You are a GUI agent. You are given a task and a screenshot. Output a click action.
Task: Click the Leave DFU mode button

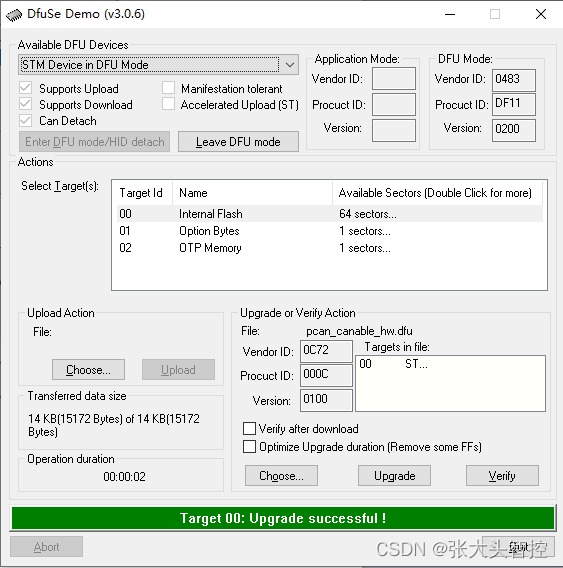point(238,142)
